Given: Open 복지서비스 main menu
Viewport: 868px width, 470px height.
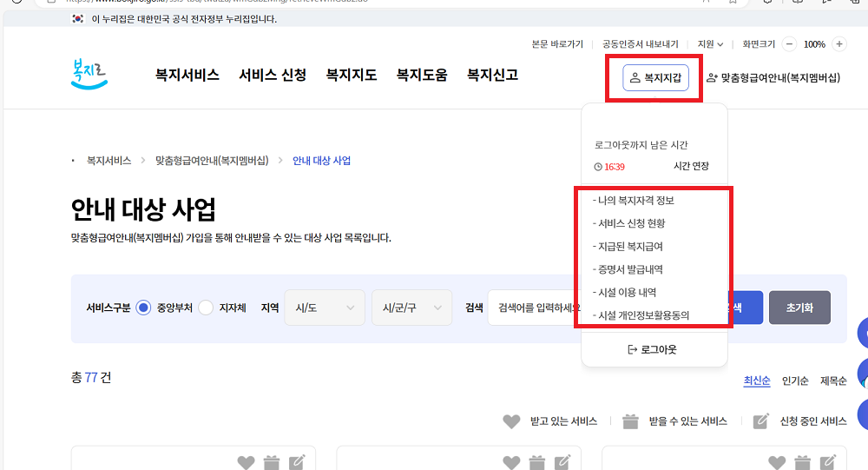Looking at the screenshot, I should [187, 75].
